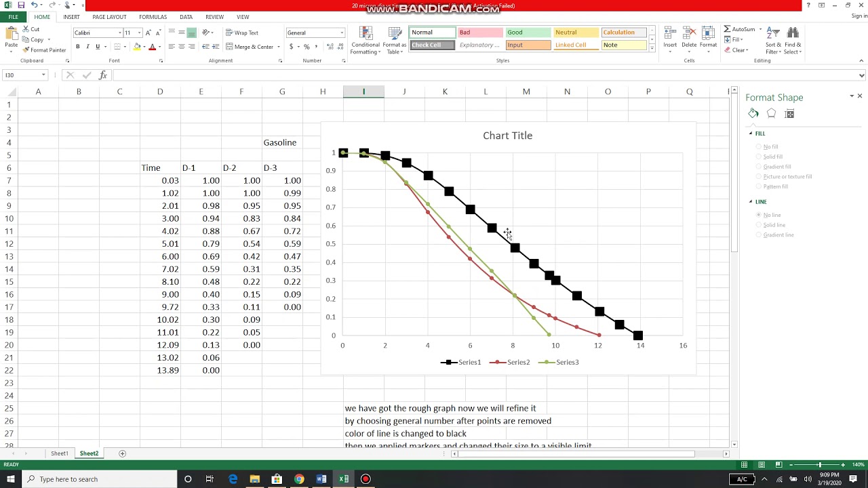This screenshot has height=488, width=868.
Task: Select the Gradient fill radio button
Action: (759, 167)
